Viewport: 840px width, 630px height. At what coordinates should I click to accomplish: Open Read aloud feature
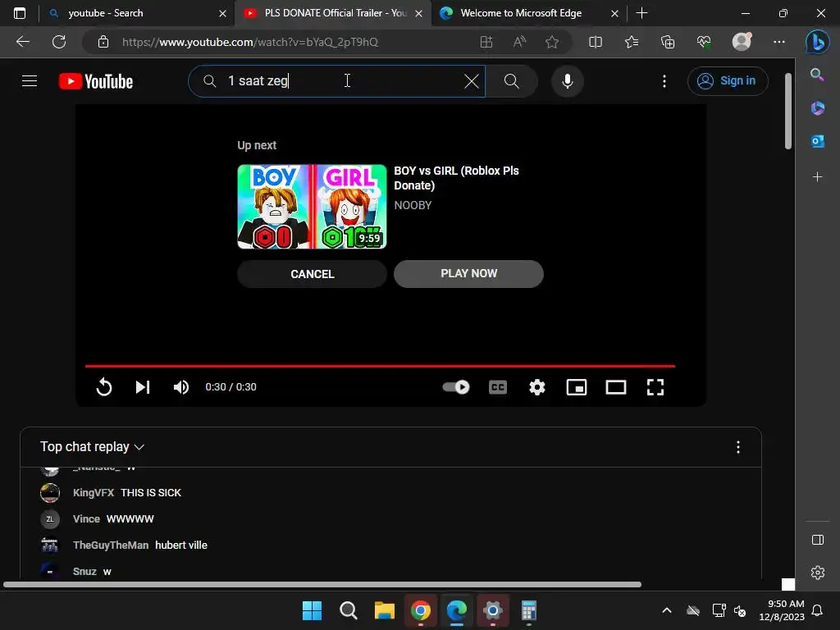[519, 42]
